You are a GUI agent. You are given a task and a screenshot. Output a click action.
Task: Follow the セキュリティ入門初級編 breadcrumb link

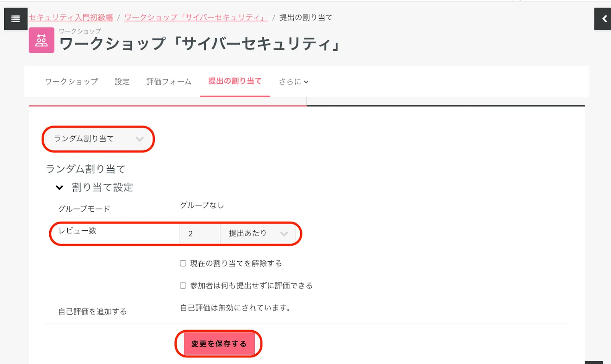(x=71, y=18)
